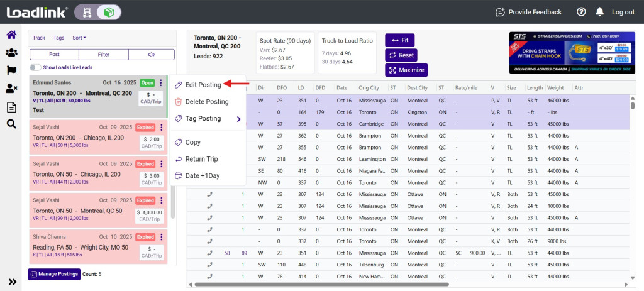Open the Home icon in sidebar
Image resolution: width=644 pixels, height=291 pixels.
tap(11, 35)
